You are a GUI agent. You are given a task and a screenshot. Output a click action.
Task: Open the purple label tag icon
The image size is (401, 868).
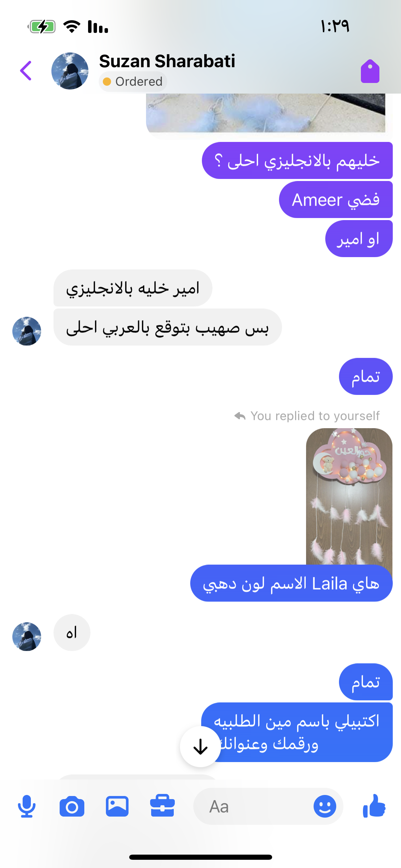tap(370, 71)
